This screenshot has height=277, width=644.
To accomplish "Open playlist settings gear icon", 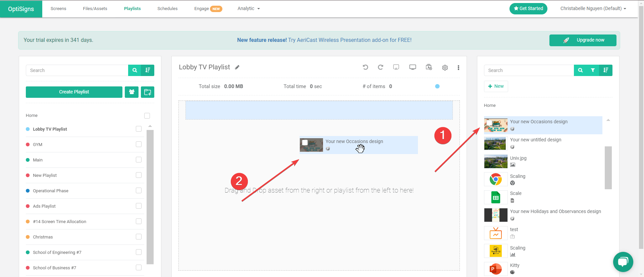I will 445,68.
